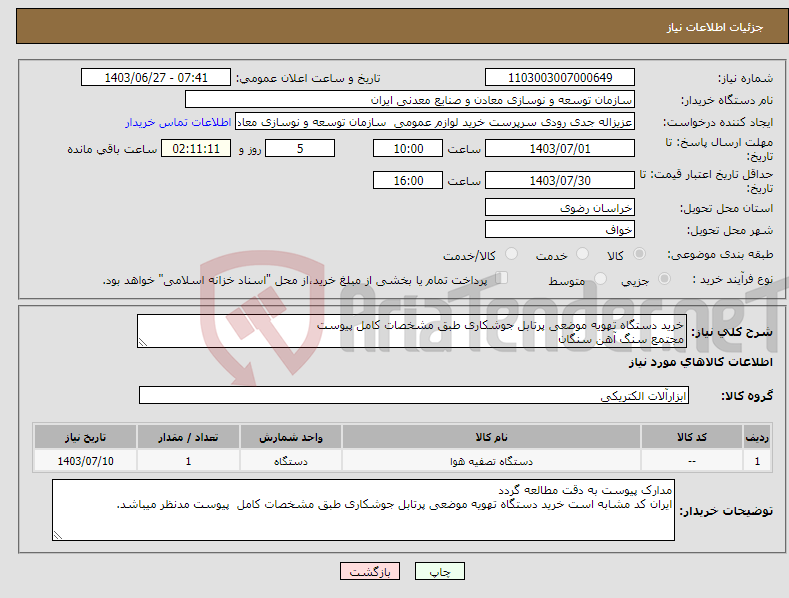Screen dimensions: 789x598
Task: Click the delivery city field خواف
Action: (x=560, y=230)
